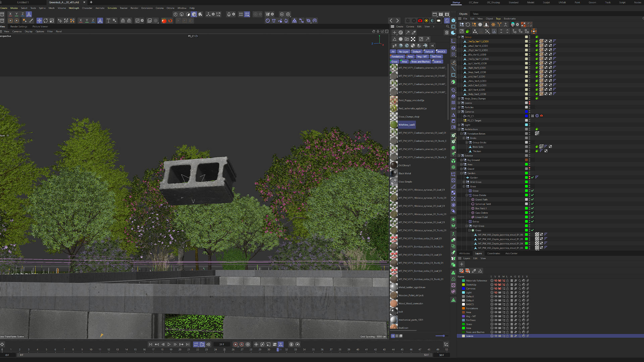Screen dimensions: 644x362
Task: Add a new layer with plus button
Action: (462, 264)
